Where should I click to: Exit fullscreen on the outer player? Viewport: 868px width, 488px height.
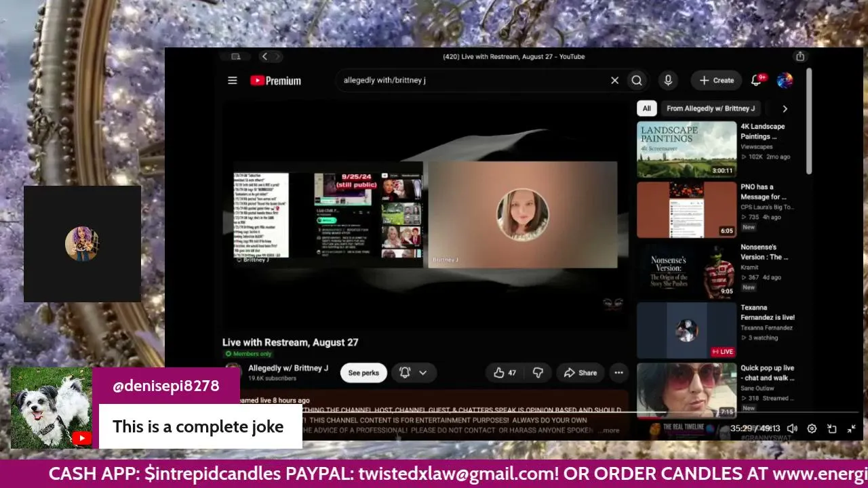coord(852,428)
